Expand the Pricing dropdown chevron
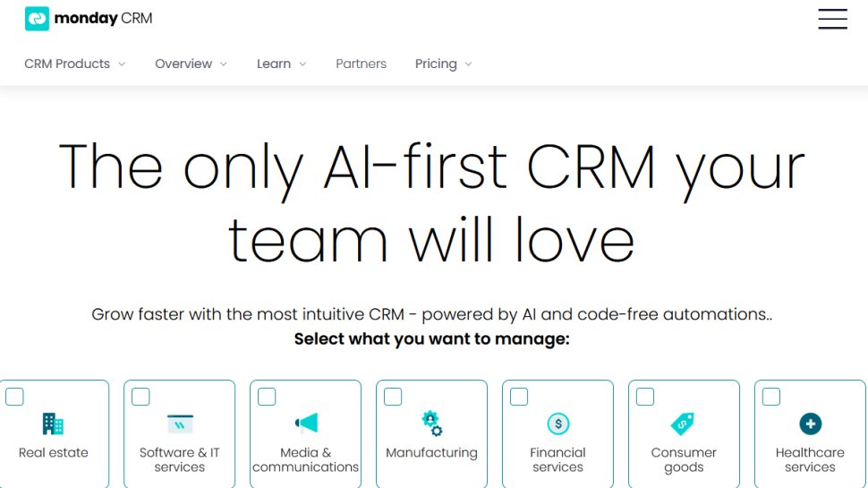868x488 pixels. coord(468,64)
